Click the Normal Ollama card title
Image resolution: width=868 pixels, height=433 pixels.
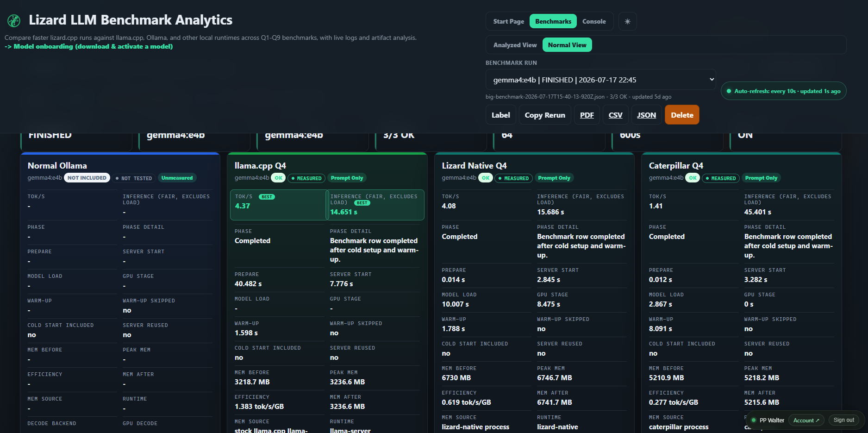(57, 165)
